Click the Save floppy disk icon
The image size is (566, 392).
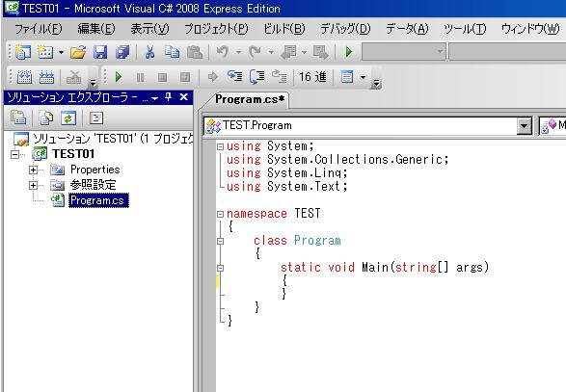(100, 52)
